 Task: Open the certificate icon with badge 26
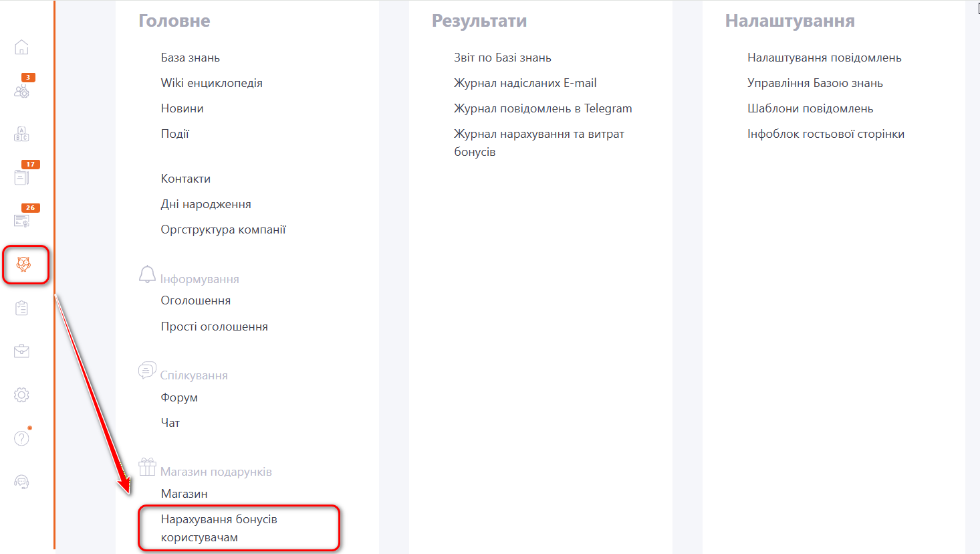[x=21, y=221]
